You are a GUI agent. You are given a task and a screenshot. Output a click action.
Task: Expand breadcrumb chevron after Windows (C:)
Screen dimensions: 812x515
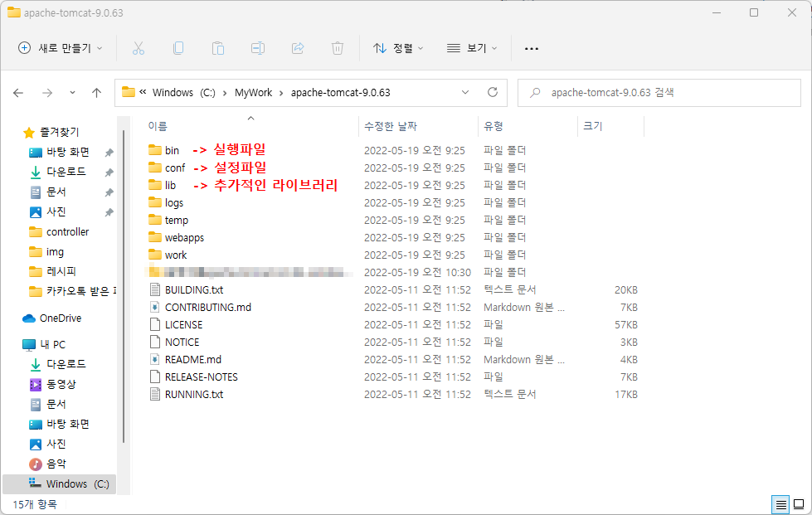click(225, 93)
